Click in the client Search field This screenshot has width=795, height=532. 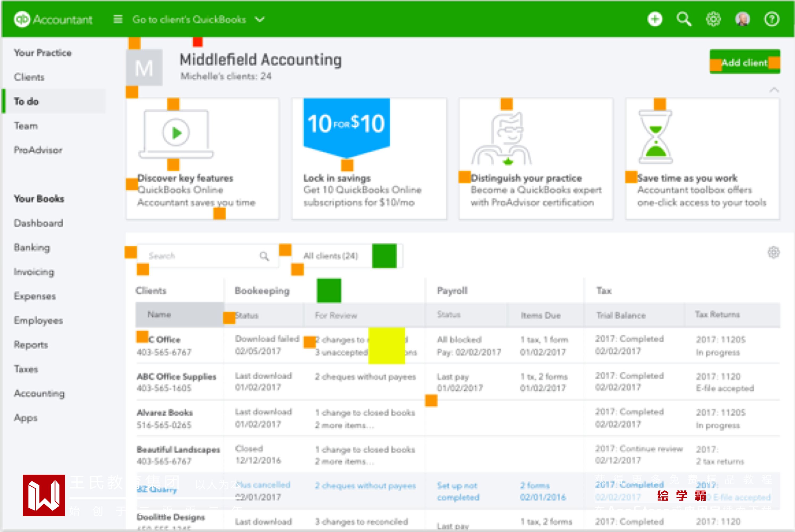coord(200,256)
